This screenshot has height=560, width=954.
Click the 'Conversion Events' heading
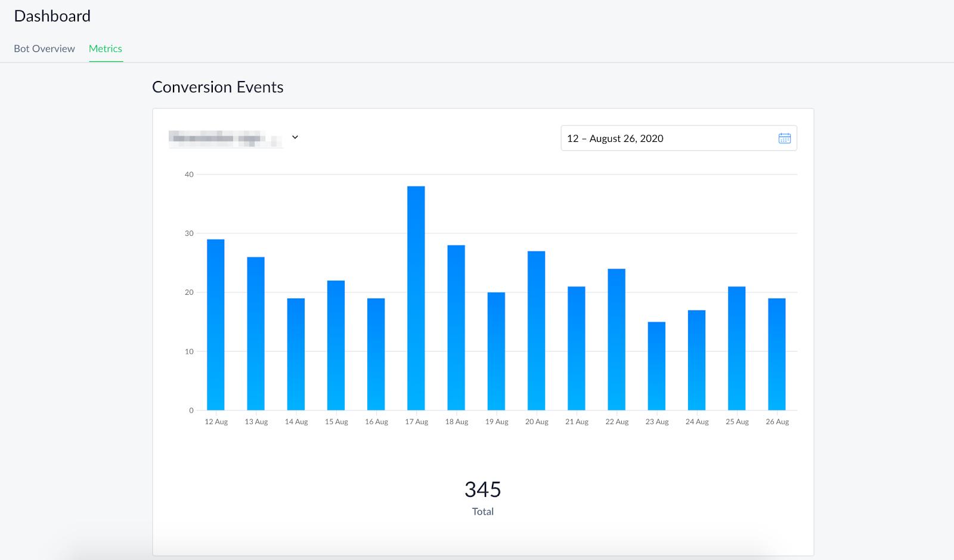click(x=218, y=87)
